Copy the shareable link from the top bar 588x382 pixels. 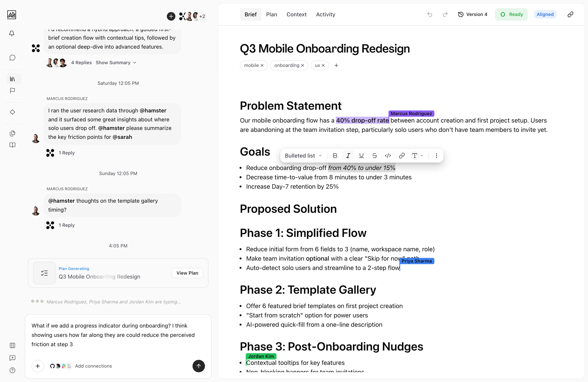(x=570, y=14)
